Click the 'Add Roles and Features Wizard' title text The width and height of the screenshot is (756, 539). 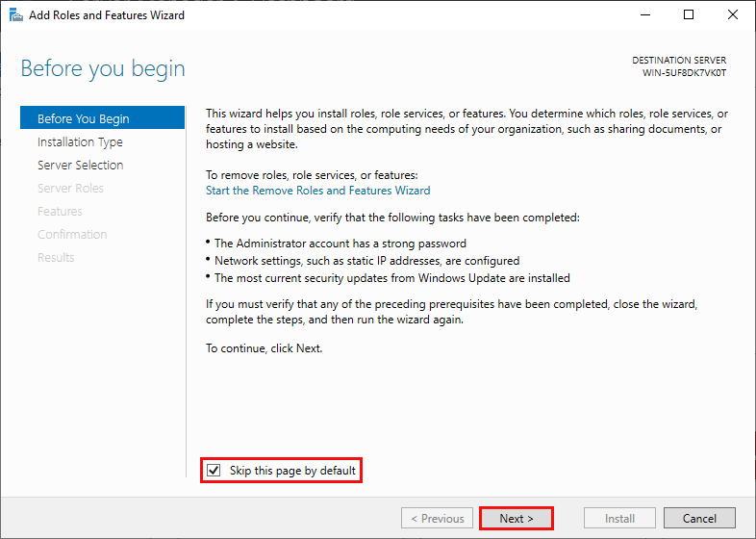[x=107, y=15]
